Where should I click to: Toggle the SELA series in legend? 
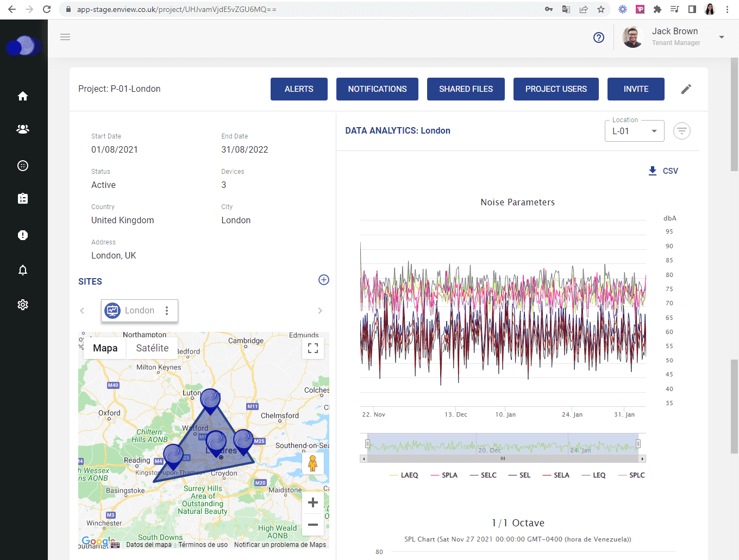[556, 475]
